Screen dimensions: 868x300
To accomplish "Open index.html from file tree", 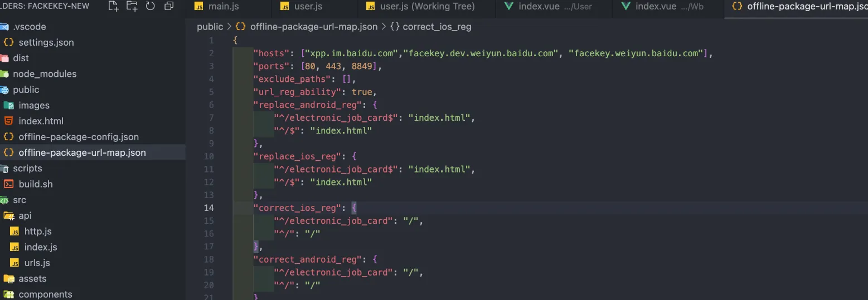I will (x=41, y=121).
